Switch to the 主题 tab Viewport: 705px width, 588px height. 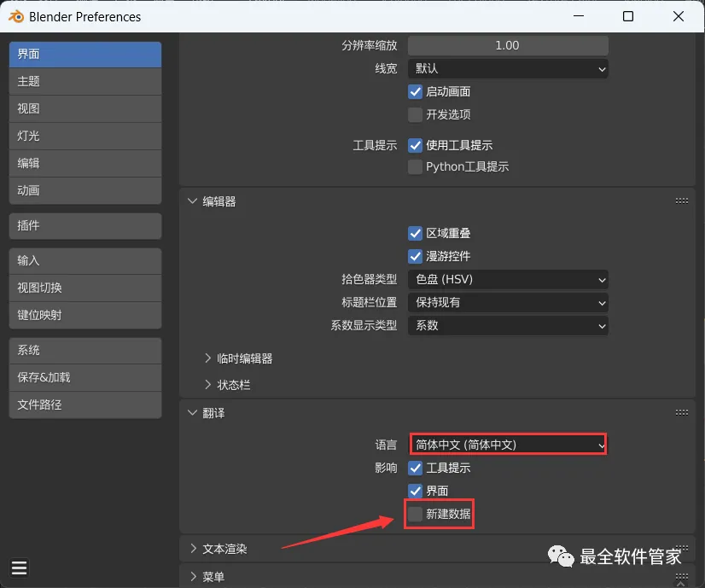coord(85,81)
